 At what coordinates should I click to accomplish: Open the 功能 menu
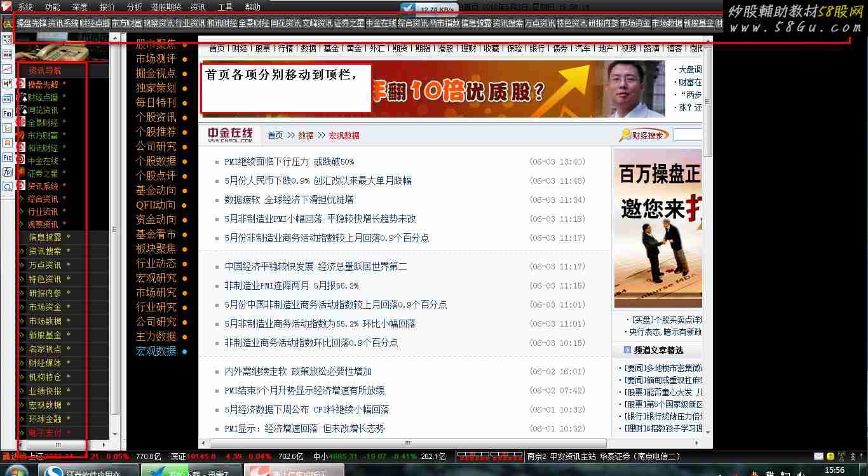click(52, 7)
